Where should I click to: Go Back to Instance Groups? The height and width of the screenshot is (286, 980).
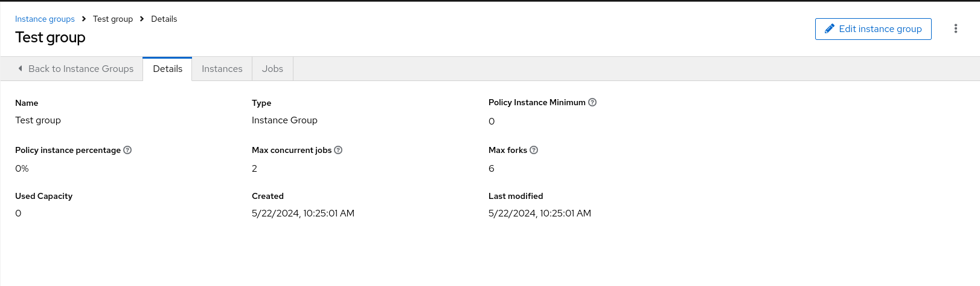(81, 69)
